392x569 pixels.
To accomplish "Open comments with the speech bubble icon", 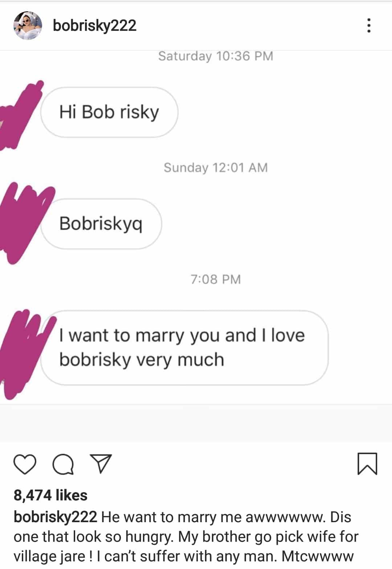I will click(x=63, y=464).
